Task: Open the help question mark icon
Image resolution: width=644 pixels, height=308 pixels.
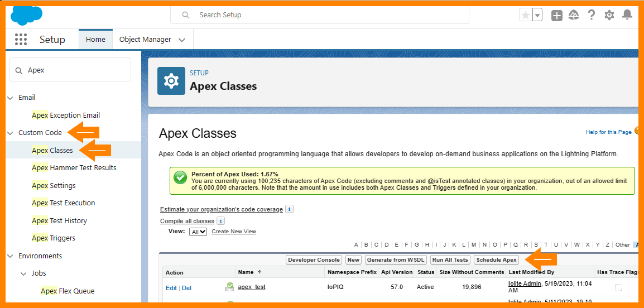Action: tap(592, 16)
